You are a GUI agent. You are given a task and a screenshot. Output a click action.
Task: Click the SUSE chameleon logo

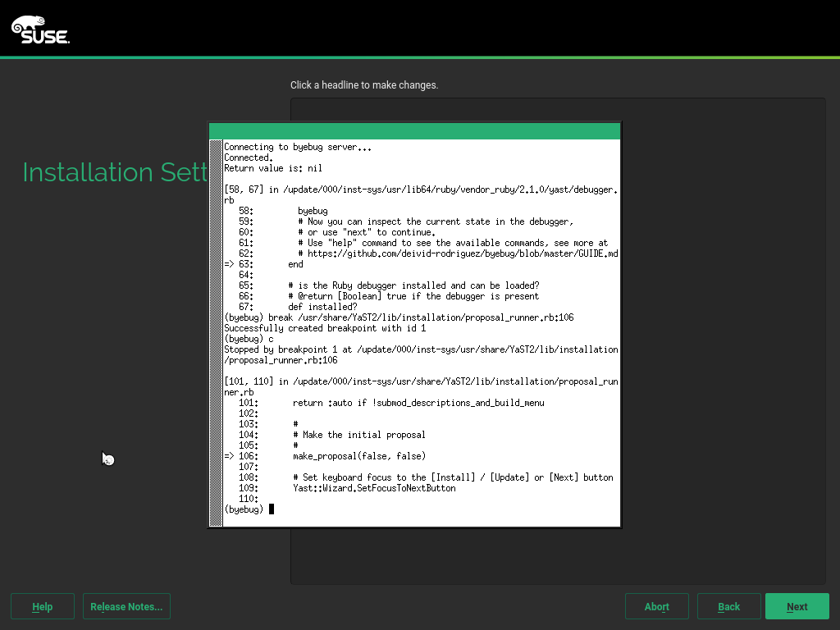40,29
